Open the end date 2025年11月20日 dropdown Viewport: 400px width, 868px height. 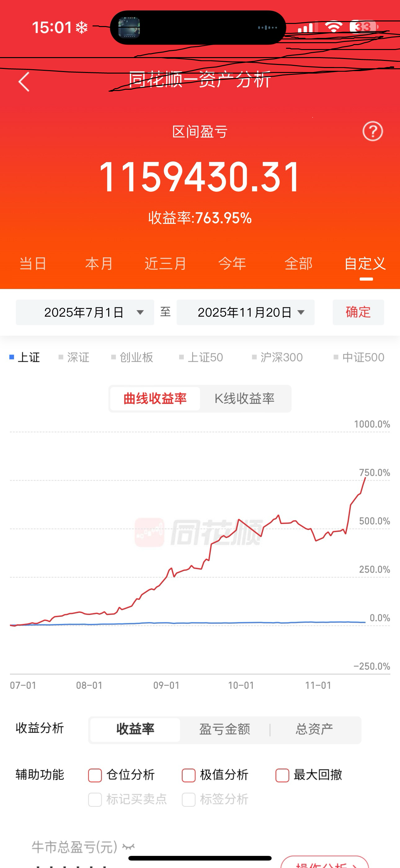coord(246,312)
